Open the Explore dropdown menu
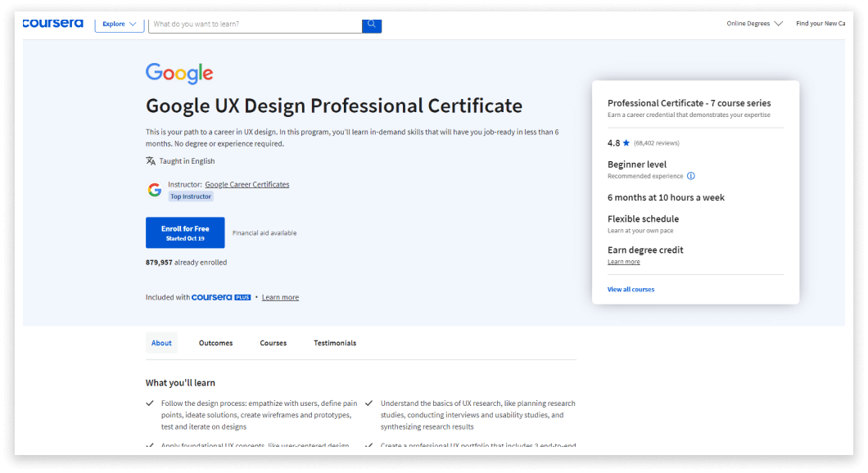The height and width of the screenshot is (473, 868). [119, 25]
